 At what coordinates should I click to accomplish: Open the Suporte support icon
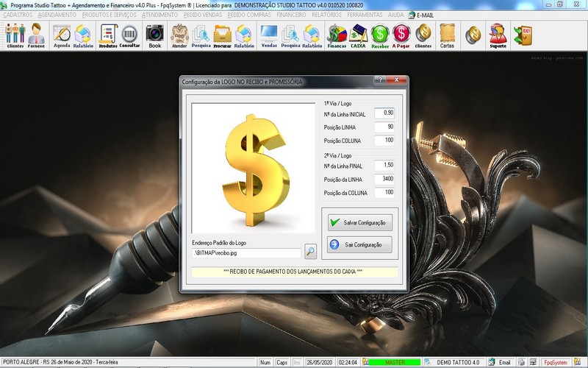498,35
